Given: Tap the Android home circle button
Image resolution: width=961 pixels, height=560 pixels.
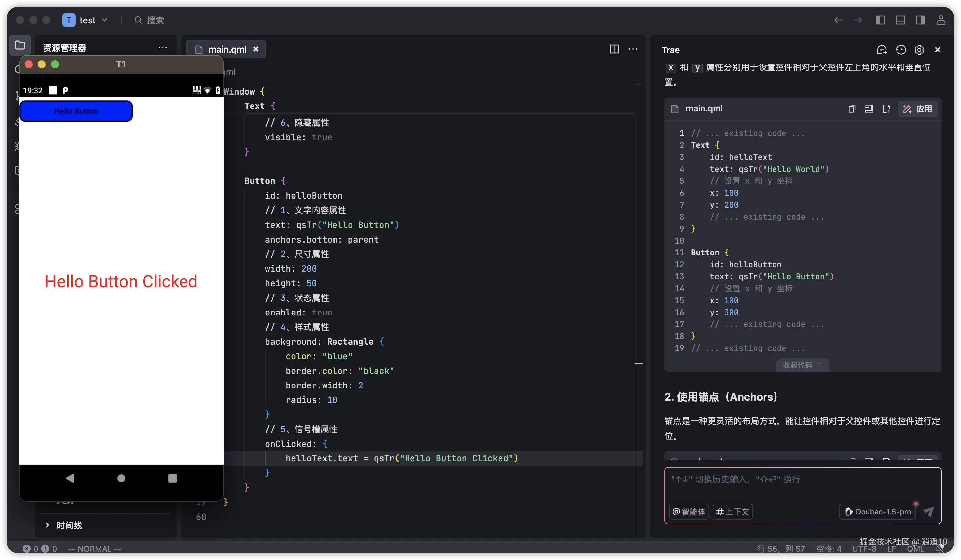Looking at the screenshot, I should 121,478.
